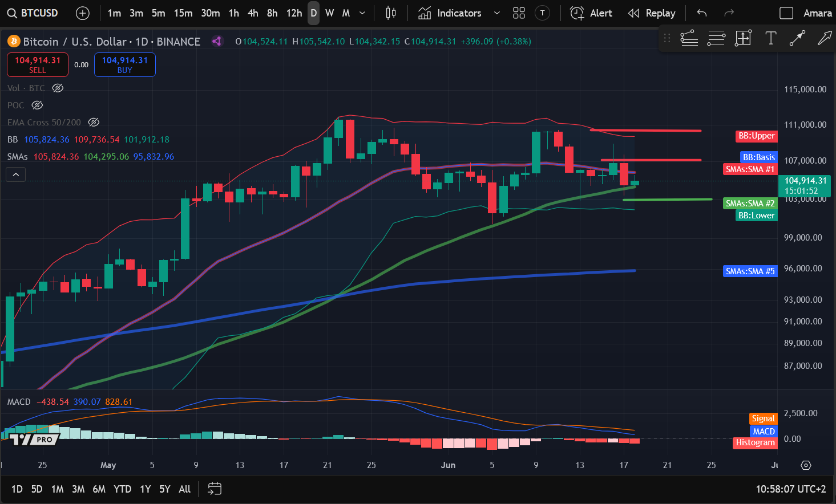The height and width of the screenshot is (504, 836).
Task: Click the purple share icon near BINANCE
Action: pos(217,41)
